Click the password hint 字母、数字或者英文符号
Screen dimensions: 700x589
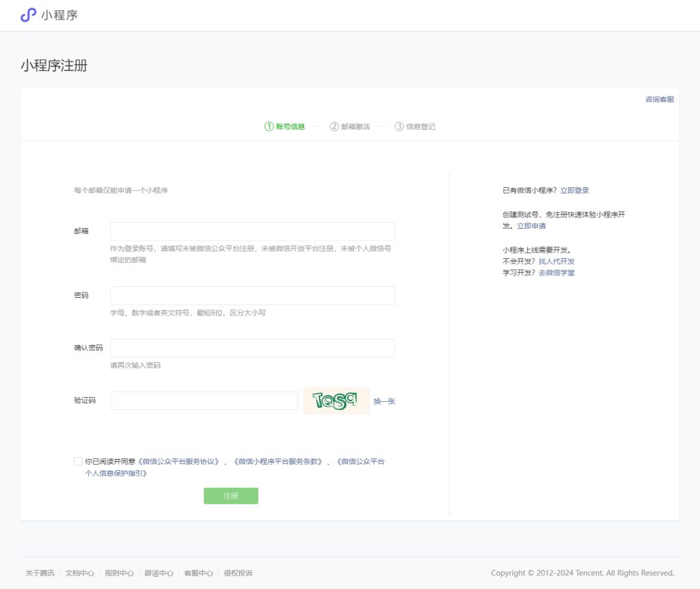[187, 313]
